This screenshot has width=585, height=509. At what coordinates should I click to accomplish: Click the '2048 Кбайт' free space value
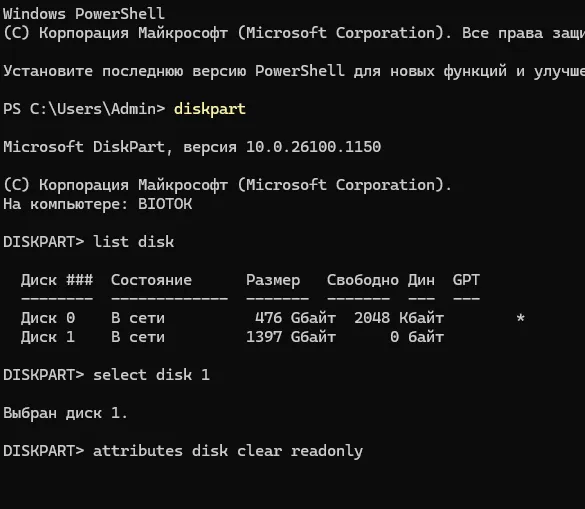tap(399, 318)
